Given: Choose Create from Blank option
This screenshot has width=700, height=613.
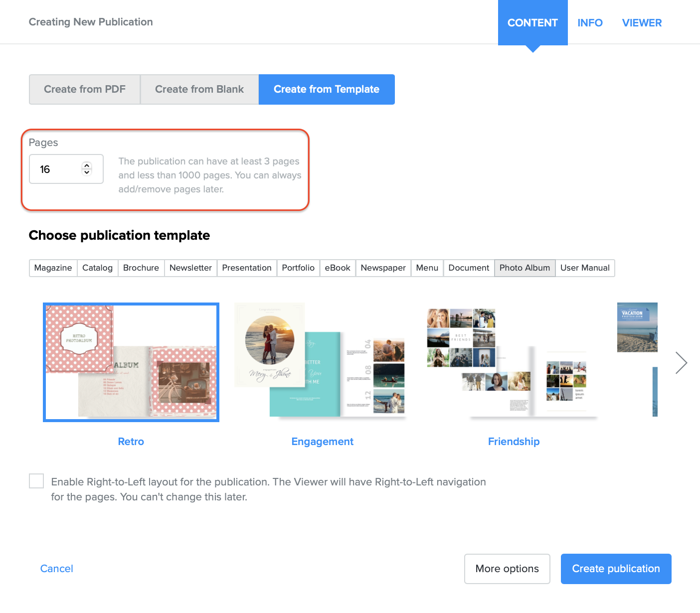Looking at the screenshot, I should (x=199, y=89).
